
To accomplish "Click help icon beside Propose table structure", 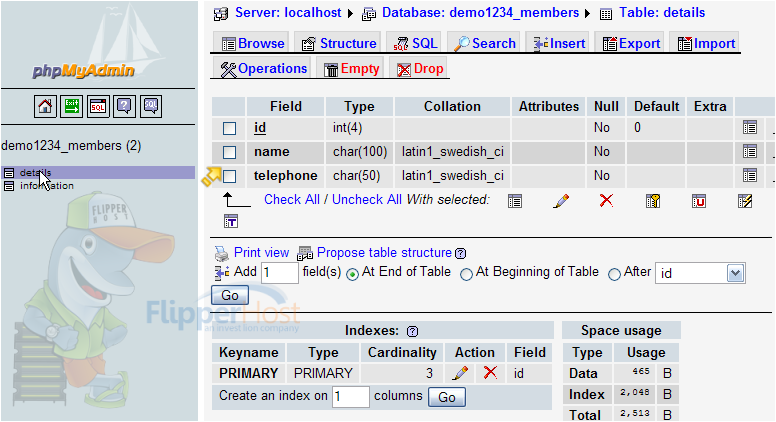I will 460,253.
